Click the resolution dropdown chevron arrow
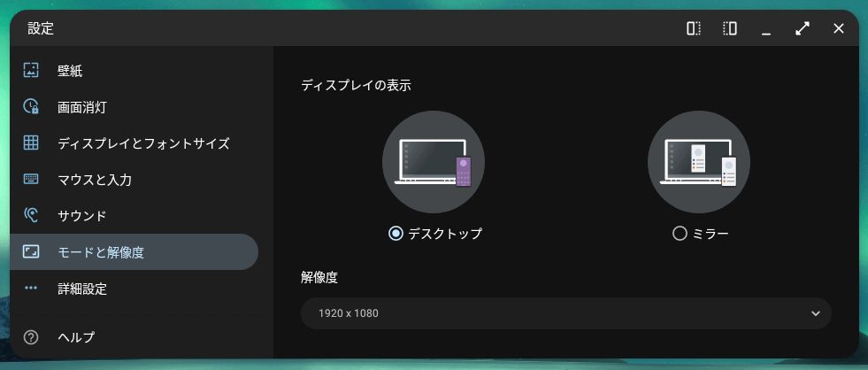Image resolution: width=868 pixels, height=370 pixels. [x=816, y=313]
